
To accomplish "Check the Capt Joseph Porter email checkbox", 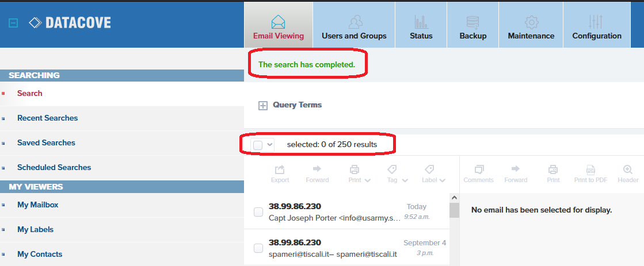I will click(258, 212).
